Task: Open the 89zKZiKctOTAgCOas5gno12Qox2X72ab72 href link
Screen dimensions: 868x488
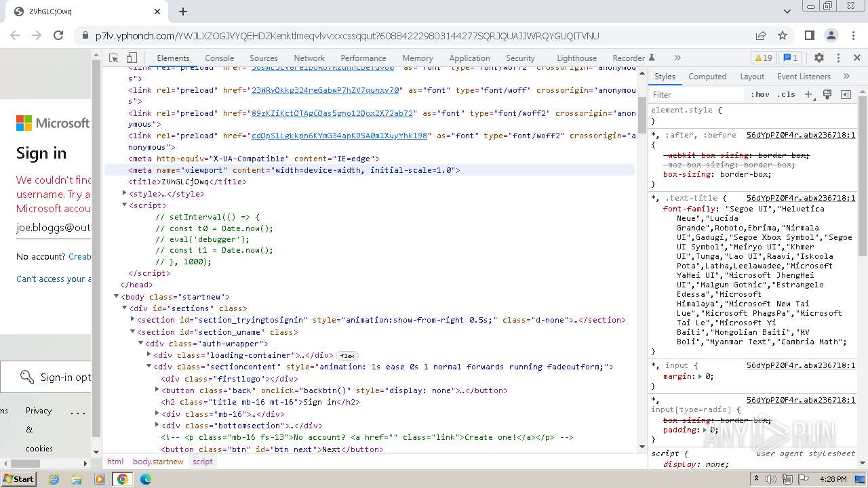Action: coord(332,113)
